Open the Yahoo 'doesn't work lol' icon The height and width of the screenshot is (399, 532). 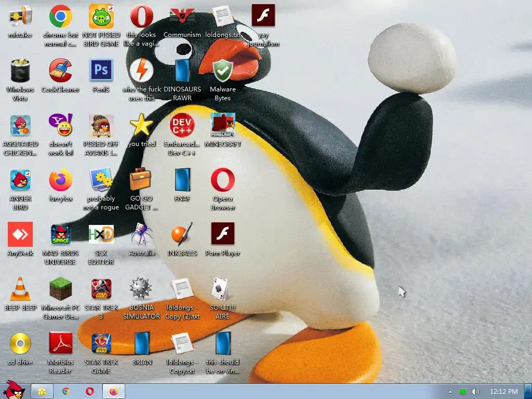(60, 125)
